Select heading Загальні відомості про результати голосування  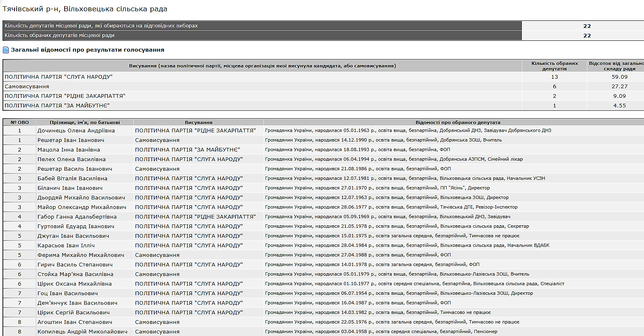[88, 50]
